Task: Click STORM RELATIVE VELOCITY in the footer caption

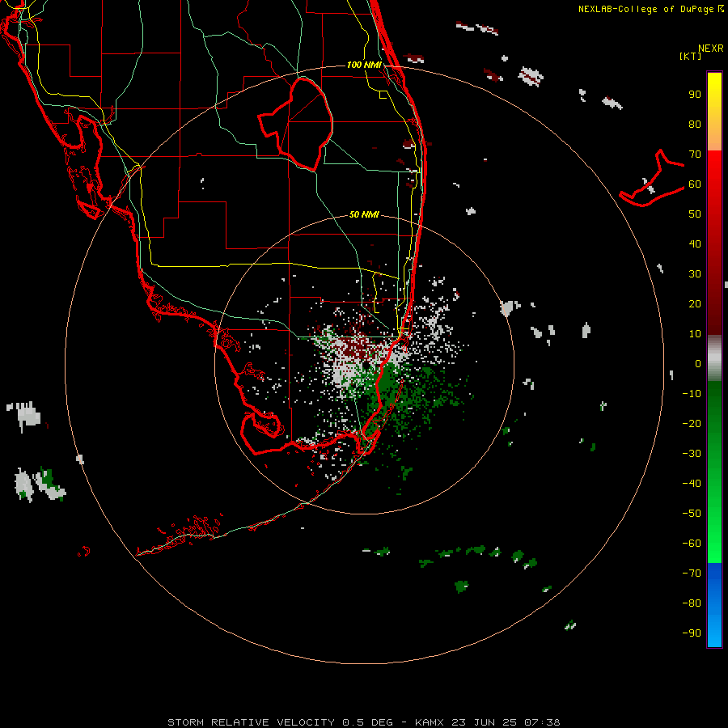Action: [x=252, y=722]
